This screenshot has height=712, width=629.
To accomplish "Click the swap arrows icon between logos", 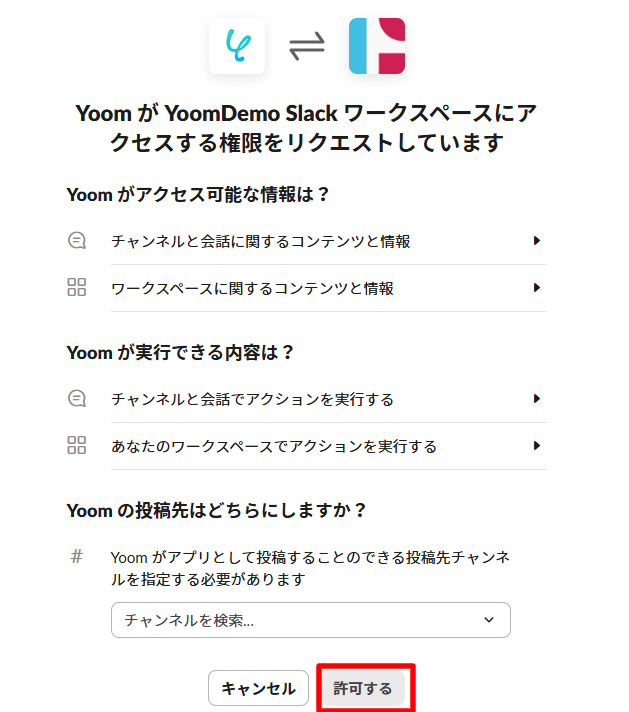I will click(x=307, y=47).
